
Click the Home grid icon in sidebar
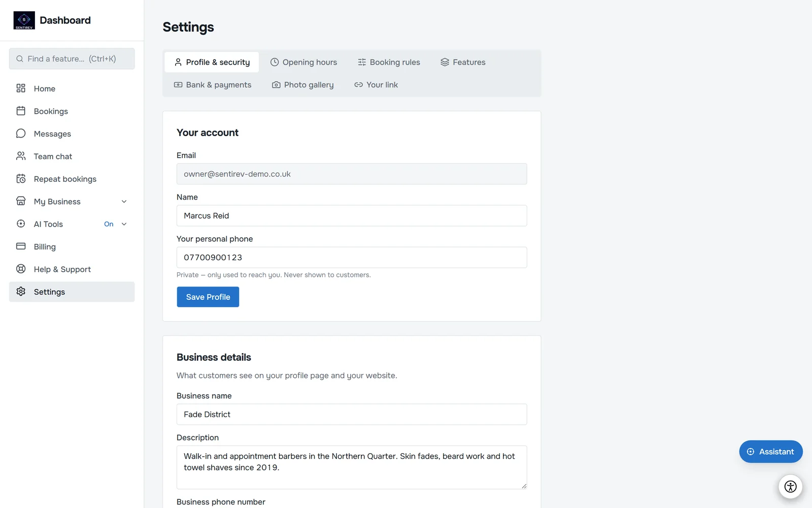point(21,88)
